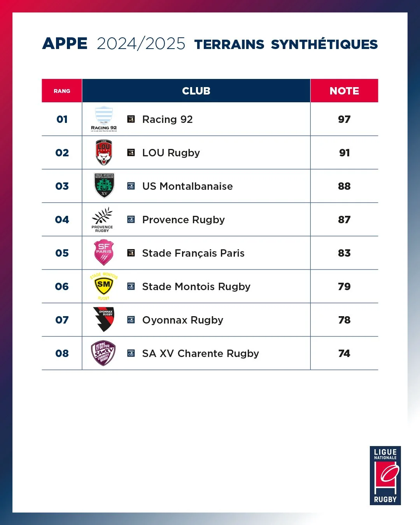Click the score 97 for Racing 92

(344, 119)
